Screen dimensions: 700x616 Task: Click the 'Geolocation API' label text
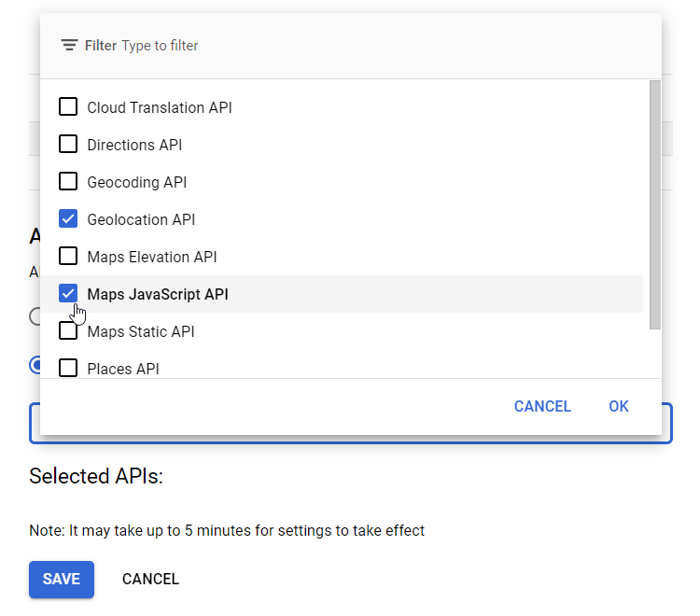click(x=141, y=219)
